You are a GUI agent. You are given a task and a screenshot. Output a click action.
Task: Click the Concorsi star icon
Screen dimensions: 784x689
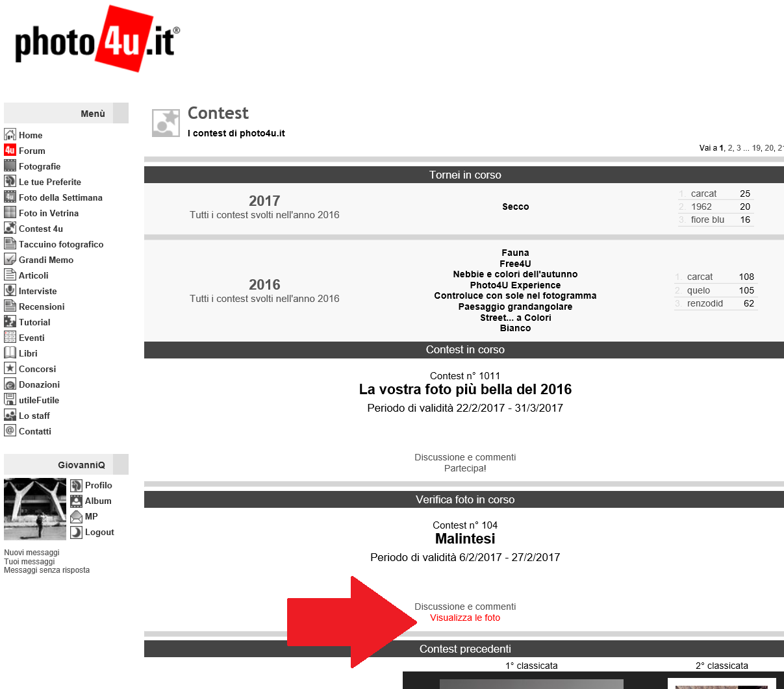[x=10, y=368]
